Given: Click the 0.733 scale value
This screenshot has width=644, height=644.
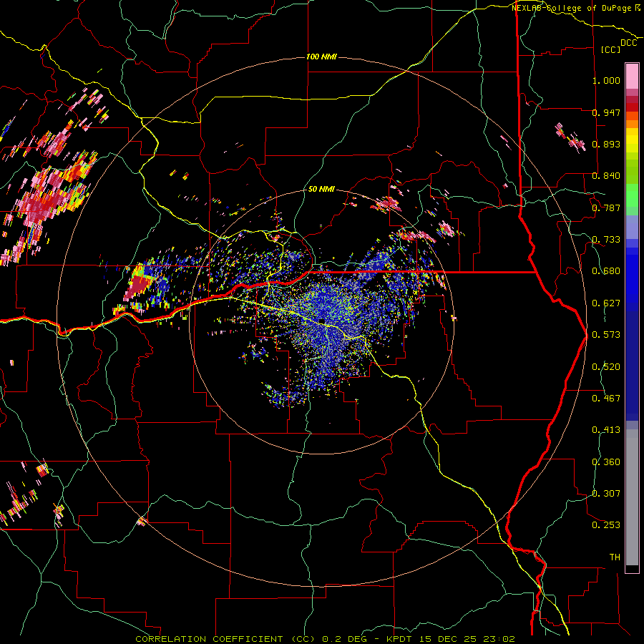Looking at the screenshot, I should [606, 240].
